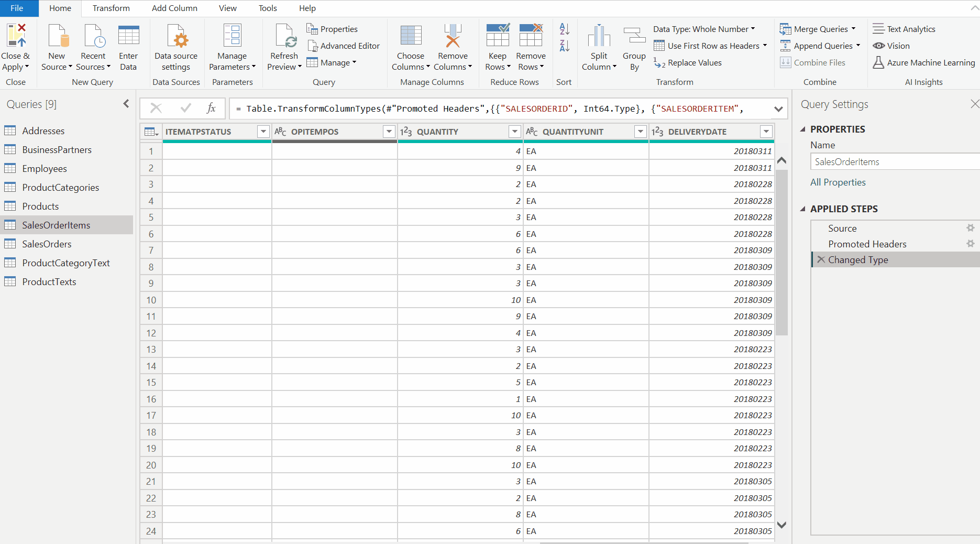Switch to the Transform ribbon tab
Image resolution: width=980 pixels, height=544 pixels.
[x=111, y=8]
